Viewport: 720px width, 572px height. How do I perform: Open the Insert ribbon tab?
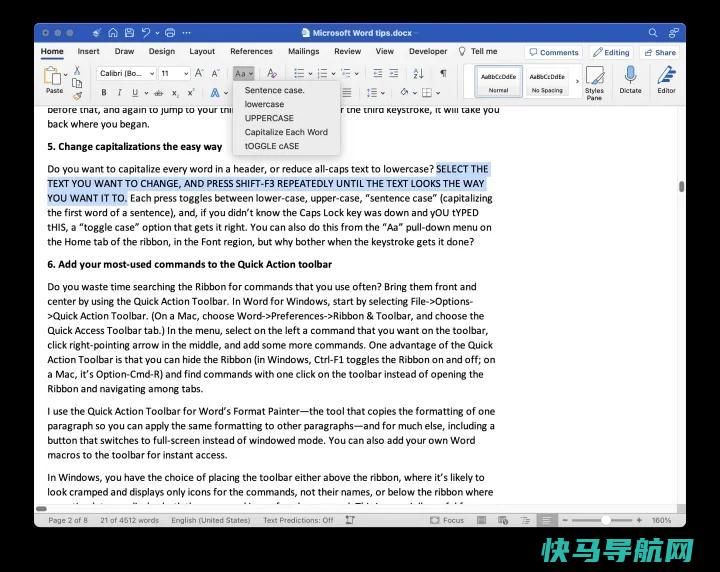coord(88,51)
